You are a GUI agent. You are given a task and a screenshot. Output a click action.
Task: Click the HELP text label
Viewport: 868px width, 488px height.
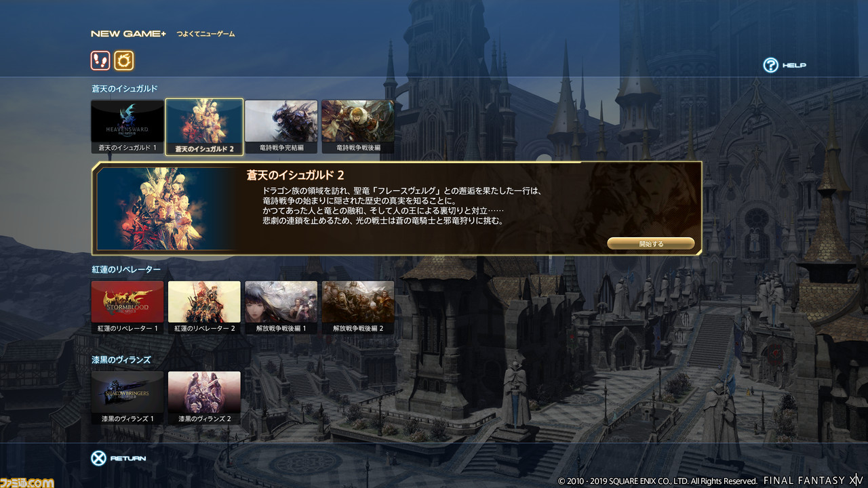(794, 66)
